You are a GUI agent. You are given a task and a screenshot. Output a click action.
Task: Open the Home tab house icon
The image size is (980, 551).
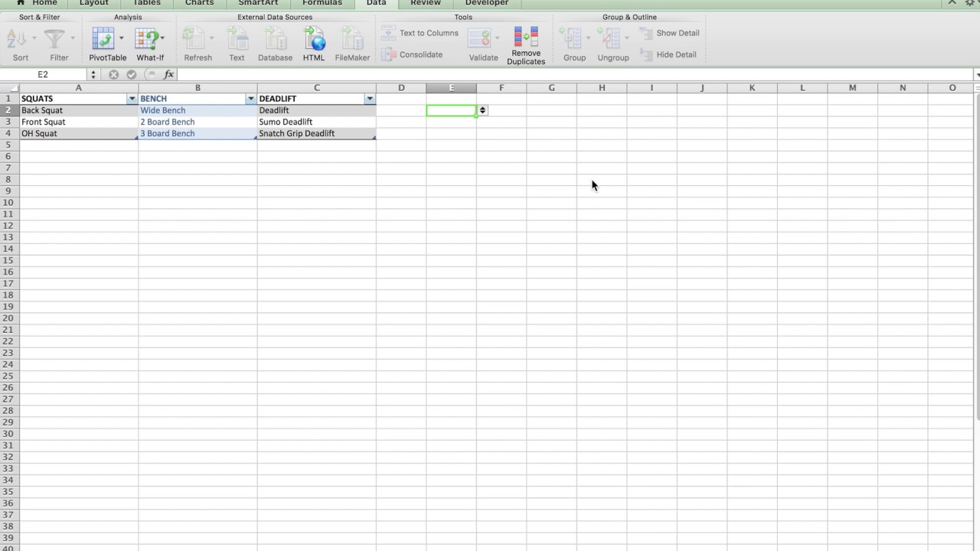[21, 3]
